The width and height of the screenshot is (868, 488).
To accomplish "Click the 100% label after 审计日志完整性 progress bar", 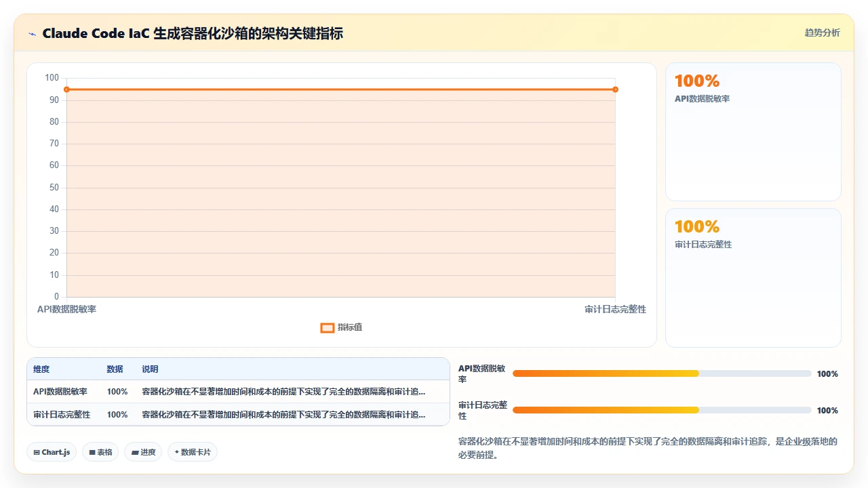I will click(x=827, y=411).
